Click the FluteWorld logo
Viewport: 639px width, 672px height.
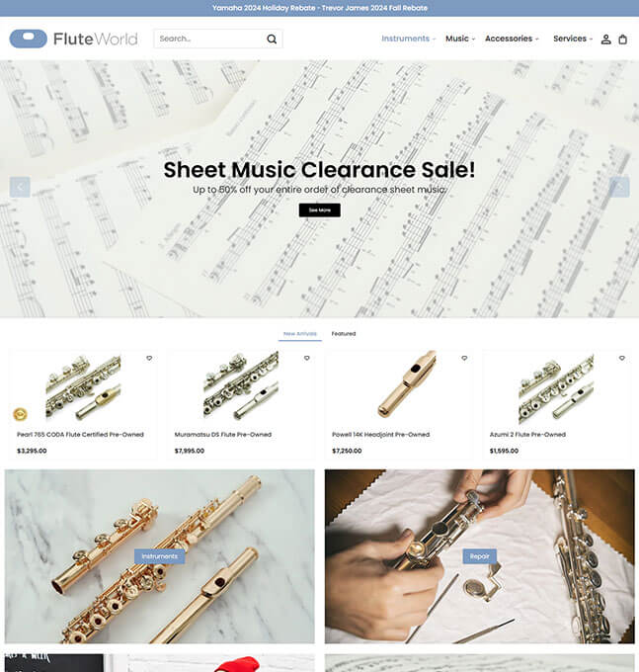[74, 39]
